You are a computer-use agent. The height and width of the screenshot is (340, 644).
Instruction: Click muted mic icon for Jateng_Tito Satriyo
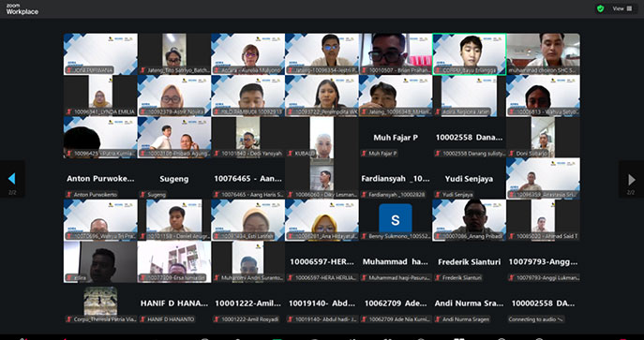point(142,70)
